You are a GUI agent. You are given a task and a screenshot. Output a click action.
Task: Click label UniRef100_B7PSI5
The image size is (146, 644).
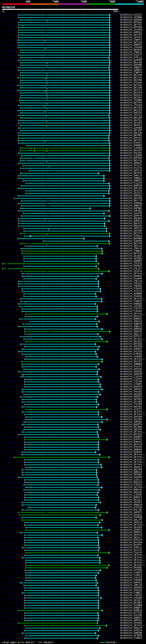coord(131,540)
